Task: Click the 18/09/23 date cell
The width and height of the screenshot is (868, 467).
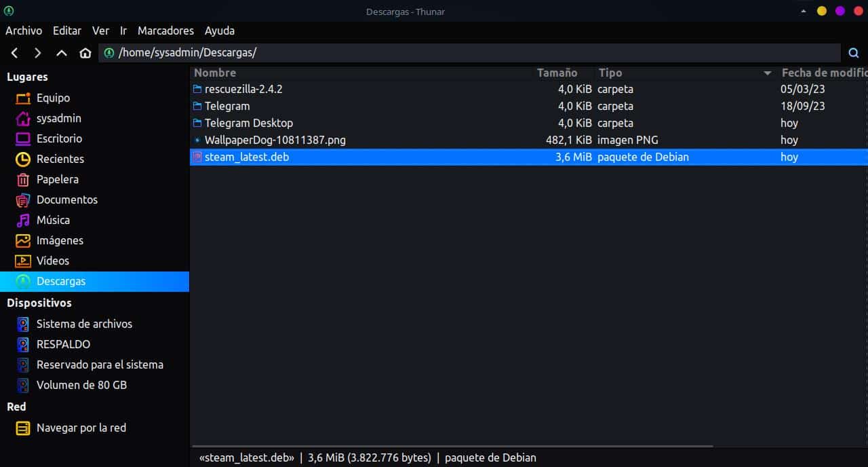Action: click(x=803, y=106)
